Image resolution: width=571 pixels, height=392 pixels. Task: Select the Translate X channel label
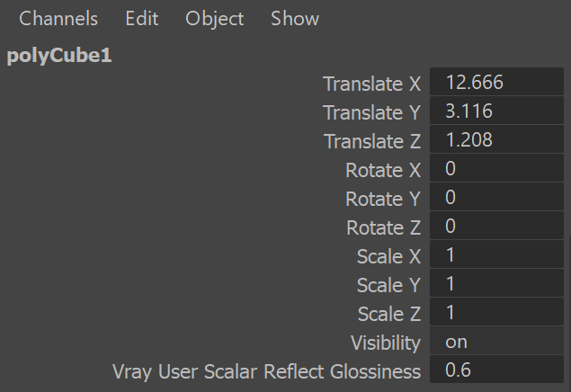(371, 84)
